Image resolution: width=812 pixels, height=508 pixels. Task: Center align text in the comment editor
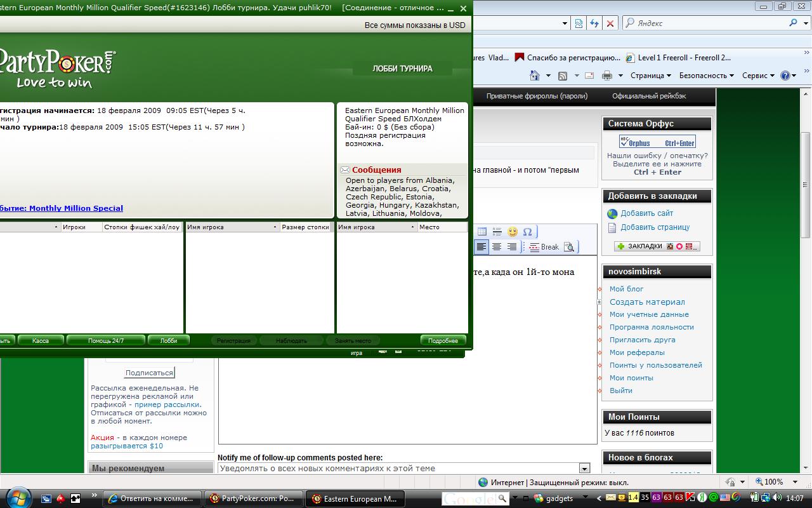coord(497,247)
